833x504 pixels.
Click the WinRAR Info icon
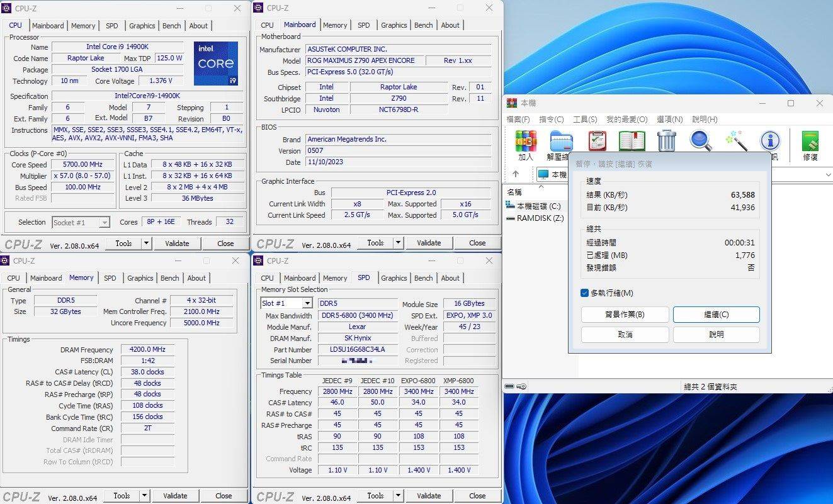click(770, 141)
